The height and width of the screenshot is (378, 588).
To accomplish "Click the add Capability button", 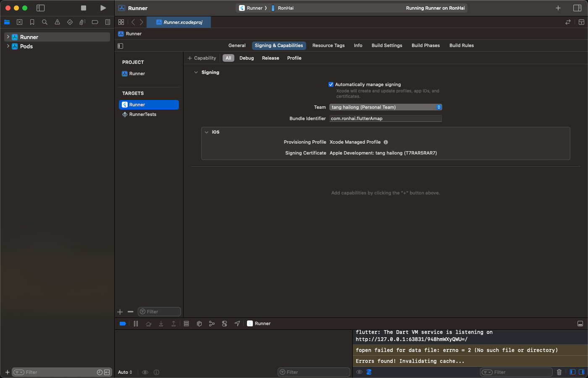I will 202,58.
